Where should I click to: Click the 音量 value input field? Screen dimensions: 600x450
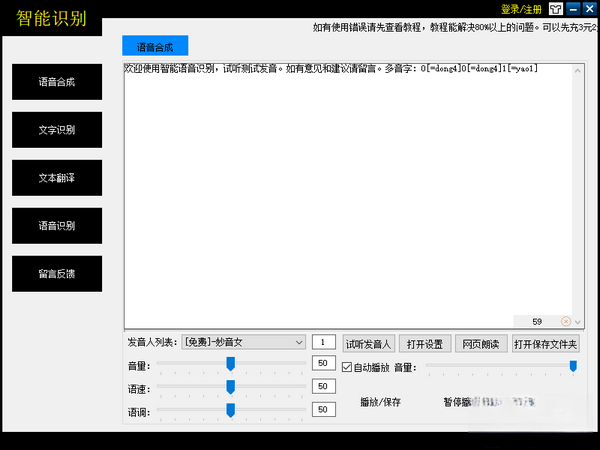pyautogui.click(x=324, y=364)
